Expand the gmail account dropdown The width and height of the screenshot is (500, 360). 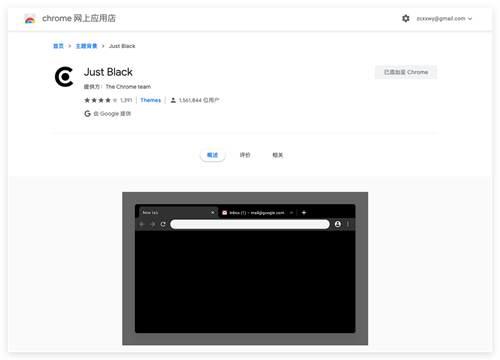(444, 19)
